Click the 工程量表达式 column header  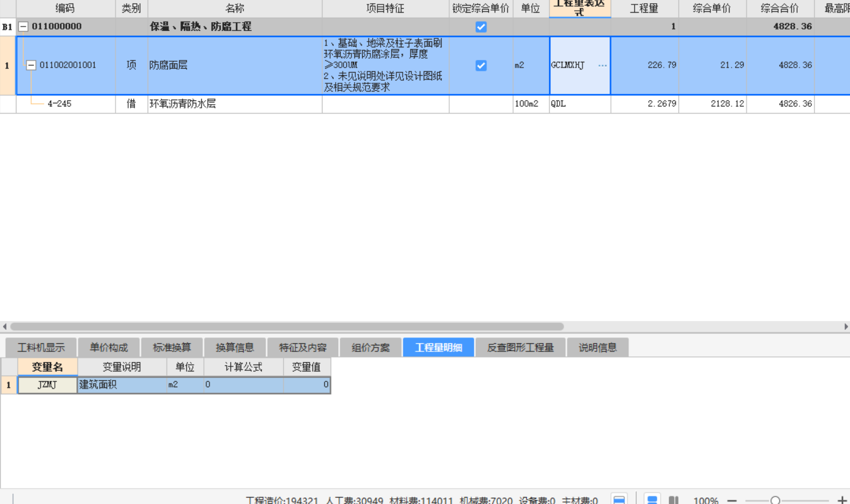pos(580,8)
